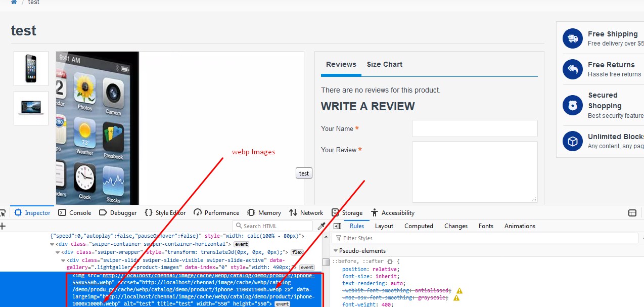Click the event badge on the img node
The height and width of the screenshot is (307, 644).
click(282, 304)
